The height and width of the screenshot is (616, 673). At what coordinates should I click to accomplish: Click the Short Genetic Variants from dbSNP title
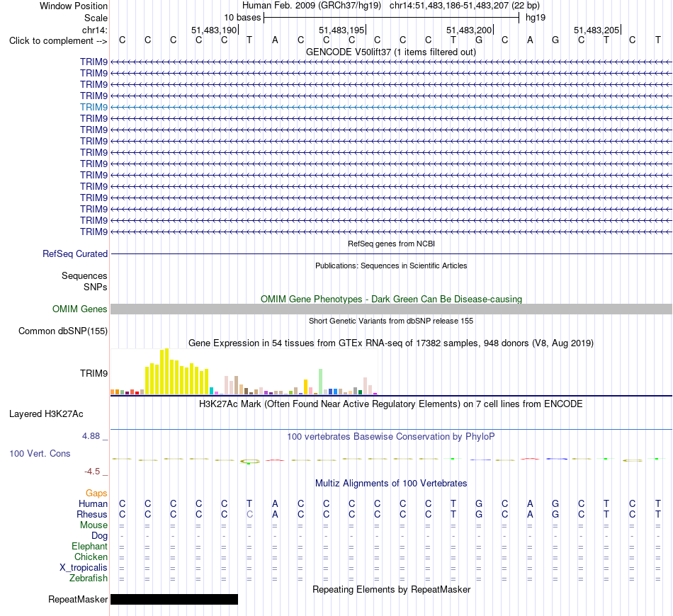pyautogui.click(x=391, y=321)
